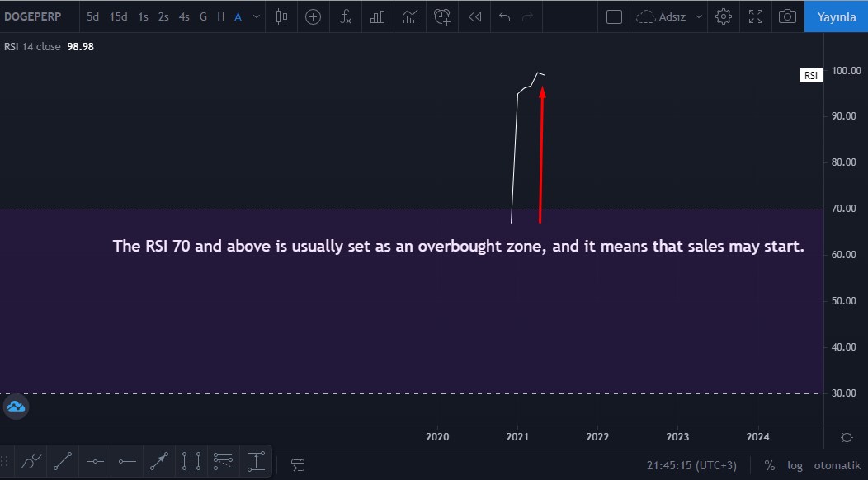Image resolution: width=868 pixels, height=480 pixels.
Task: Select the 1s timeframe
Action: pos(143,16)
